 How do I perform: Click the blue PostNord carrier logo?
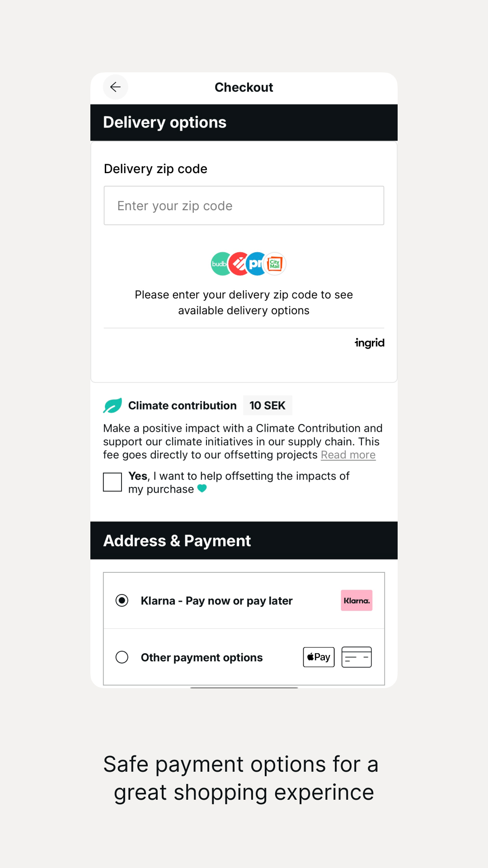click(255, 264)
